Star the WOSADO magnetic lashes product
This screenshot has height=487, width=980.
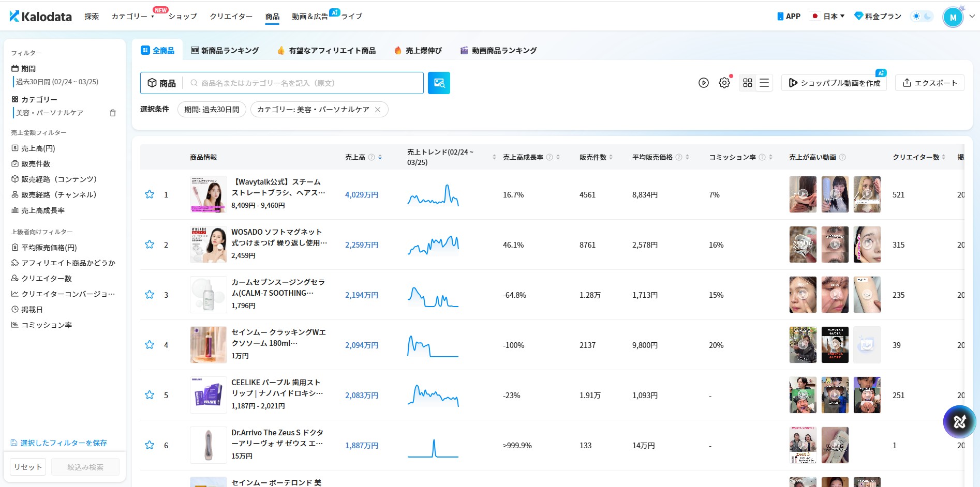(x=150, y=245)
